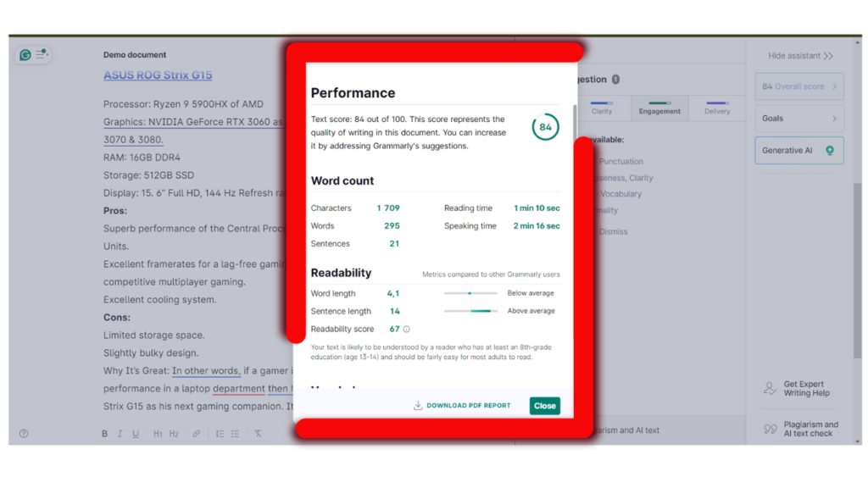
Task: Click the 'RAM: 16GB DDR4' line
Action: pos(142,158)
